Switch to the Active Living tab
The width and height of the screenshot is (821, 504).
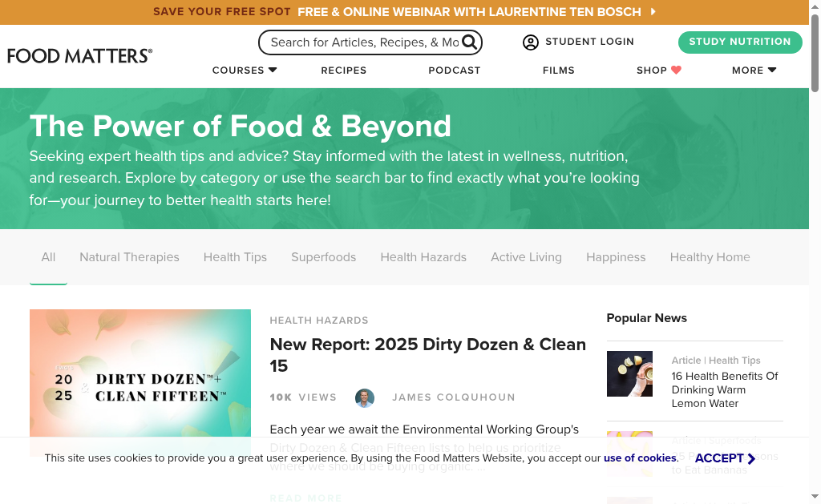click(x=526, y=257)
